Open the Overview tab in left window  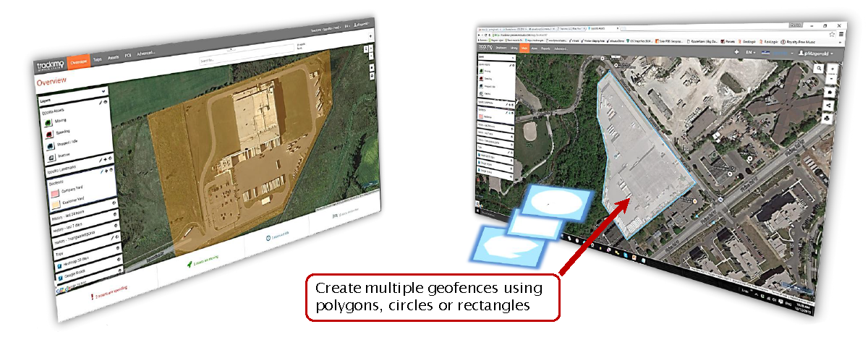pos(79,62)
